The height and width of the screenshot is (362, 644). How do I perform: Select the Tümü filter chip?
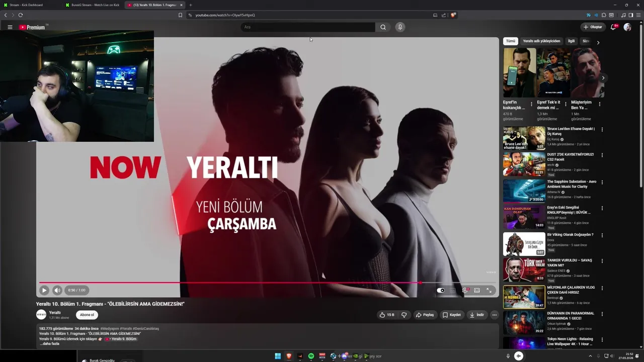511,41
